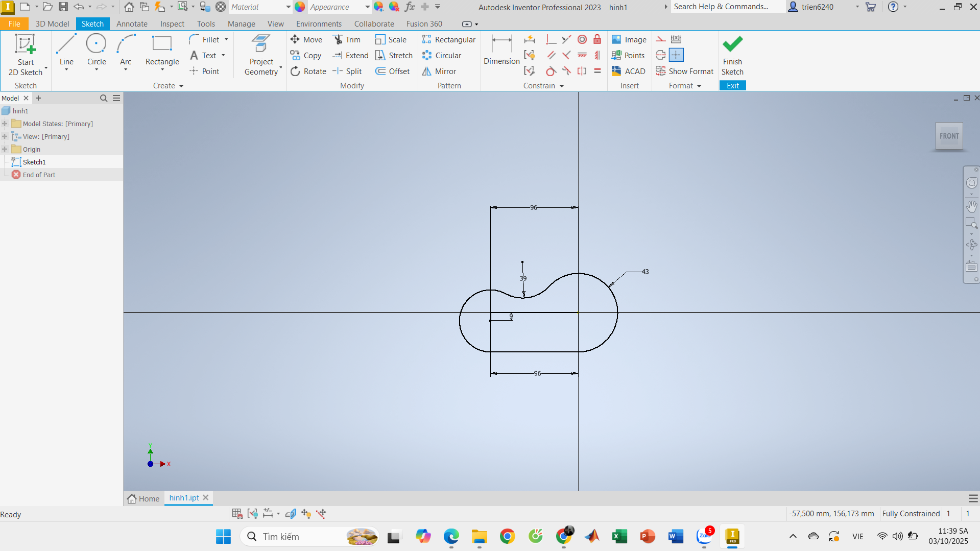The width and height of the screenshot is (980, 551).
Task: Toggle the Centerline format option
Action: pos(660,55)
